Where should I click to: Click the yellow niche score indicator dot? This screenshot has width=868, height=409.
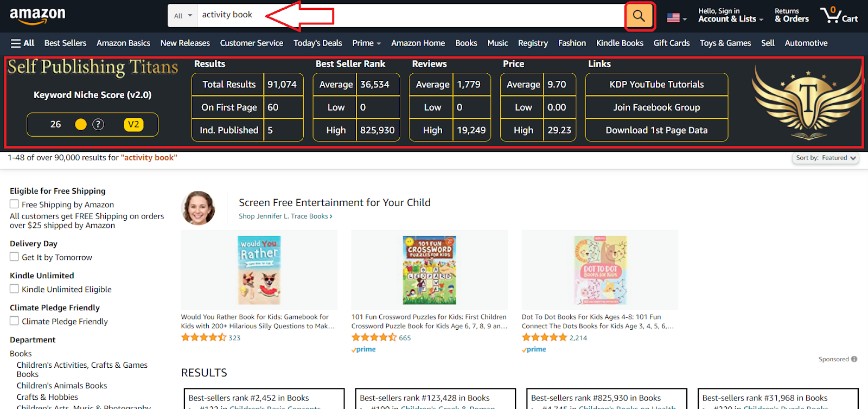(81, 124)
